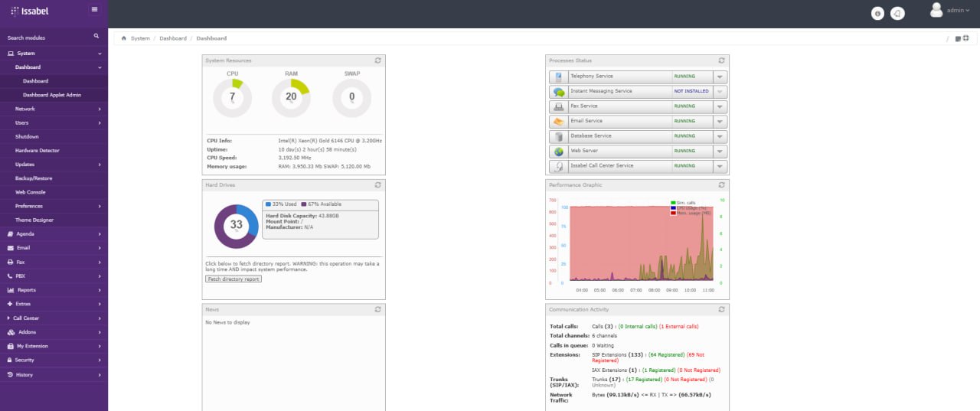Click the admin user avatar

tap(936, 9)
